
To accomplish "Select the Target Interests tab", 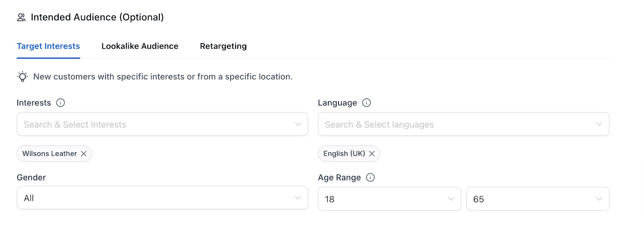I will pyautogui.click(x=48, y=46).
